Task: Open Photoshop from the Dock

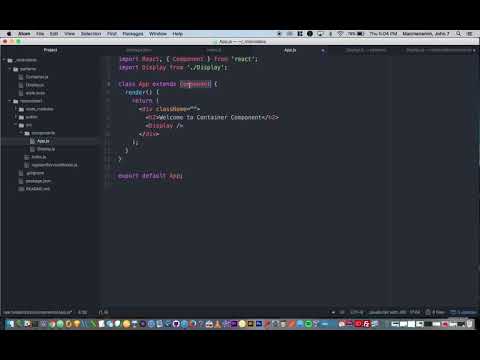Action: [x=259, y=324]
